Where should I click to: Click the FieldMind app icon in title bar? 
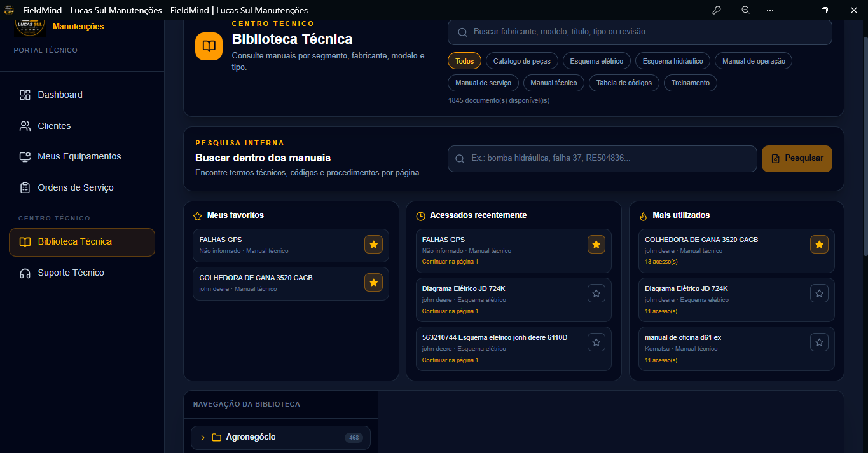click(10, 10)
